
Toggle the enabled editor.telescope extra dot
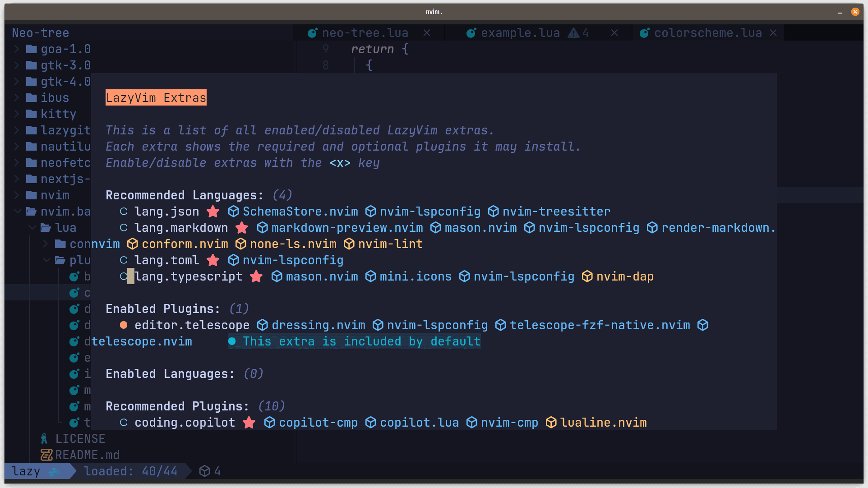124,325
